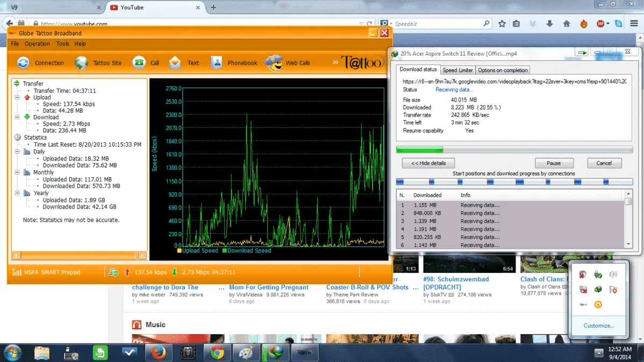Select 'Transfer Time: 04:37:11' row
Image resolution: width=644 pixels, height=362 pixels.
click(x=65, y=91)
